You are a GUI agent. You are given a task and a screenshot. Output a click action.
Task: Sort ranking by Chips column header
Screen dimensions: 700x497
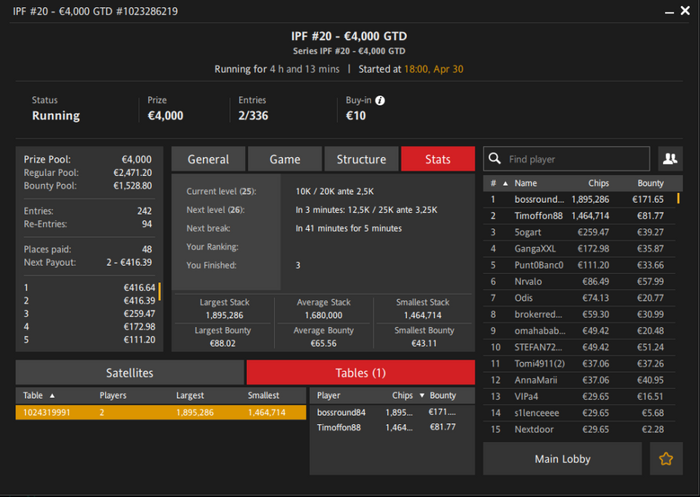[598, 183]
